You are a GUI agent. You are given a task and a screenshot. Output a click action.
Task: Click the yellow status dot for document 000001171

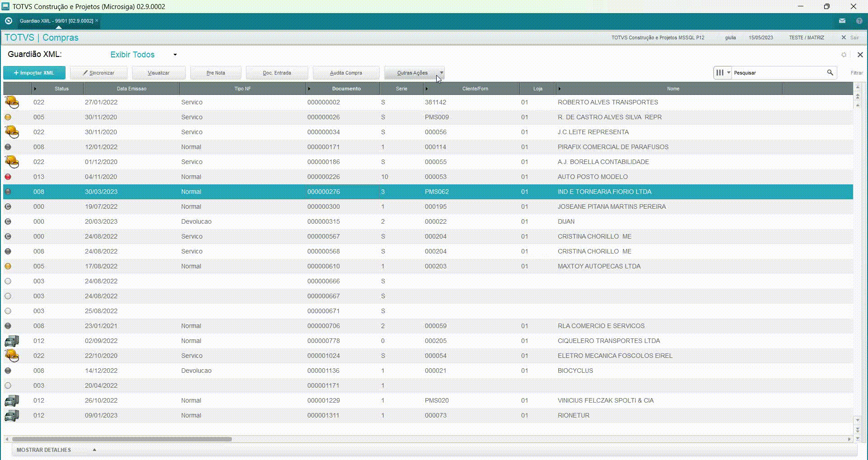point(8,385)
